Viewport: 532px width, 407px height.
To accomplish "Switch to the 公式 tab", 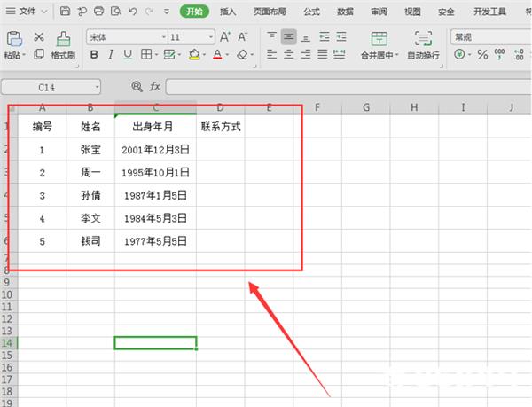I will coord(311,12).
